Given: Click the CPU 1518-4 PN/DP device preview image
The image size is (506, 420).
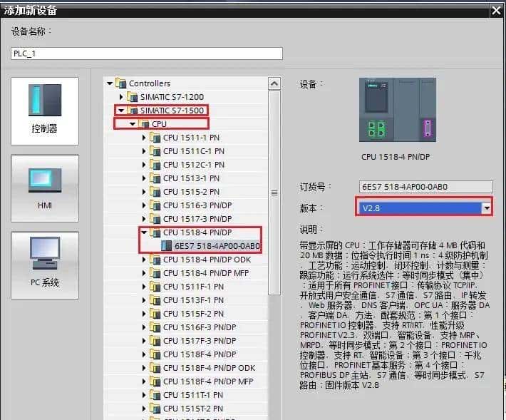Looking at the screenshot, I should (398, 110).
